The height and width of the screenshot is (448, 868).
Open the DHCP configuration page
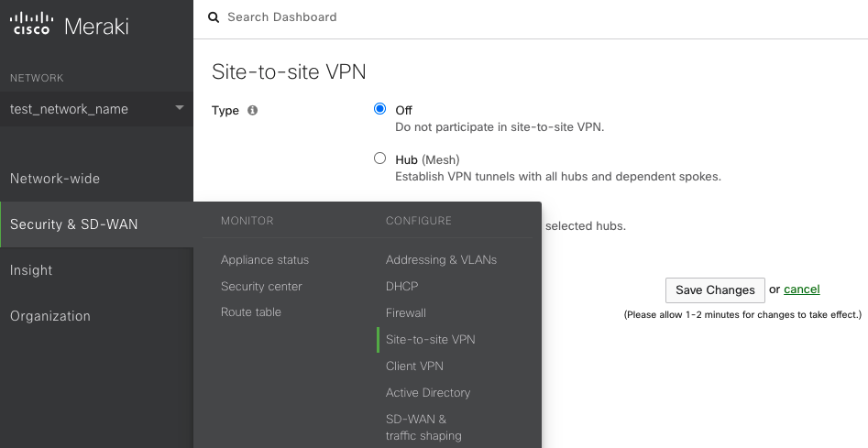coord(402,287)
